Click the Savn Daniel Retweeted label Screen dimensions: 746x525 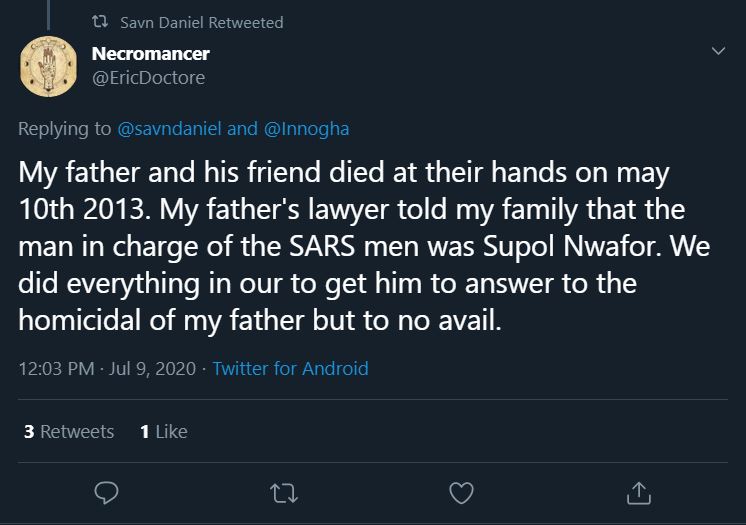point(202,22)
